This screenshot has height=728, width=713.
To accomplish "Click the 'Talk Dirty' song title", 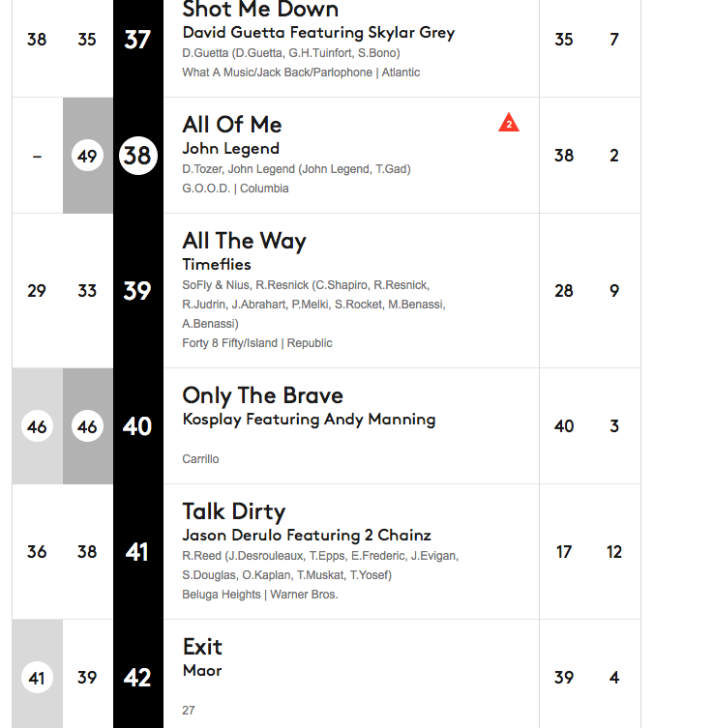I will coord(233,511).
